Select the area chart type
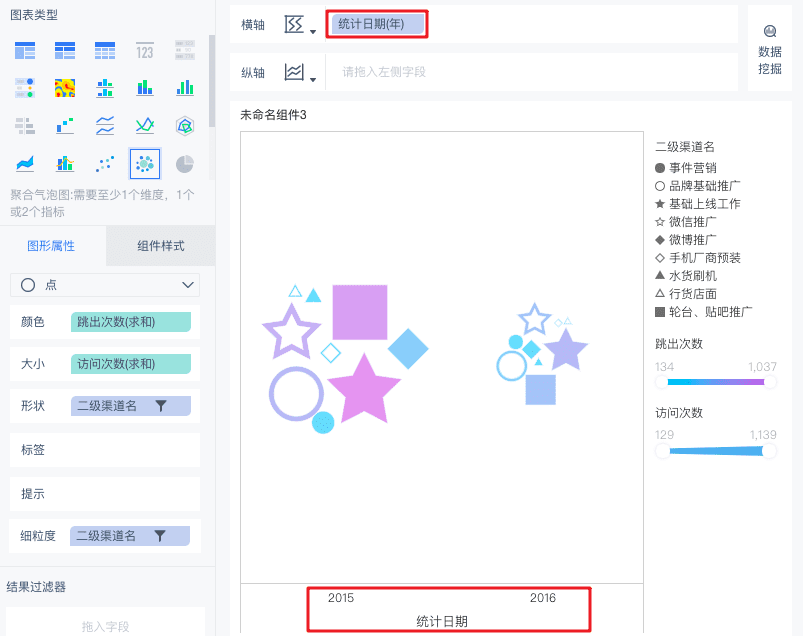This screenshot has height=636, width=803. 25,164
